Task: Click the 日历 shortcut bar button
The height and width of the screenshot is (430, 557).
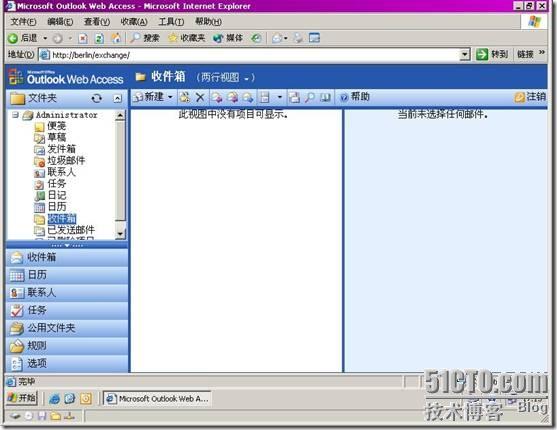Action: click(x=67, y=275)
